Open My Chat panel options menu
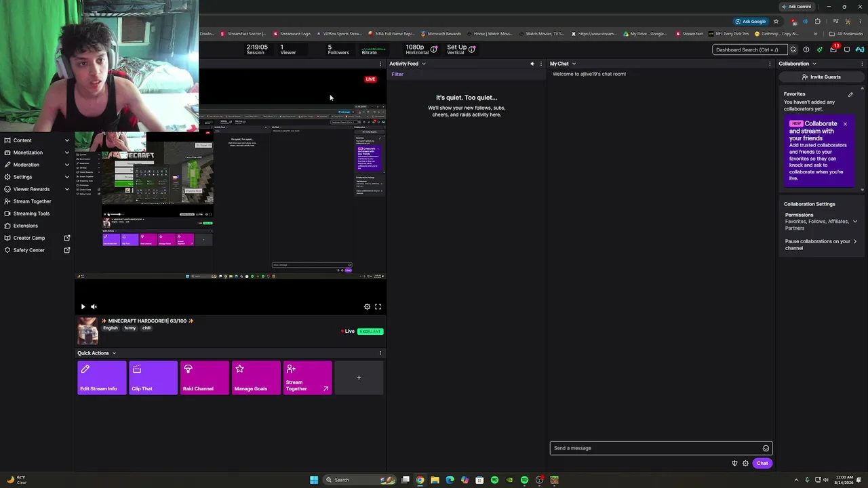The width and height of the screenshot is (868, 488). tap(770, 64)
